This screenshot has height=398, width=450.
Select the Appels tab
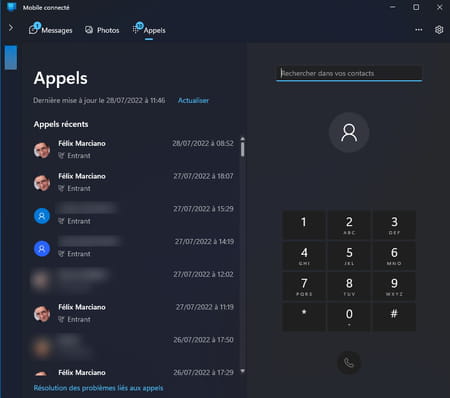tap(149, 30)
